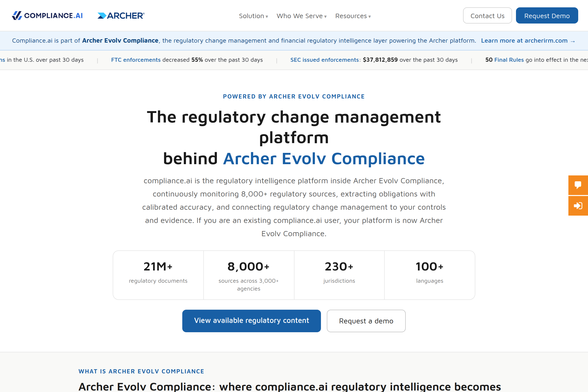Expand the Resources dropdown menu
Screen dimensions: 588x392
click(353, 16)
